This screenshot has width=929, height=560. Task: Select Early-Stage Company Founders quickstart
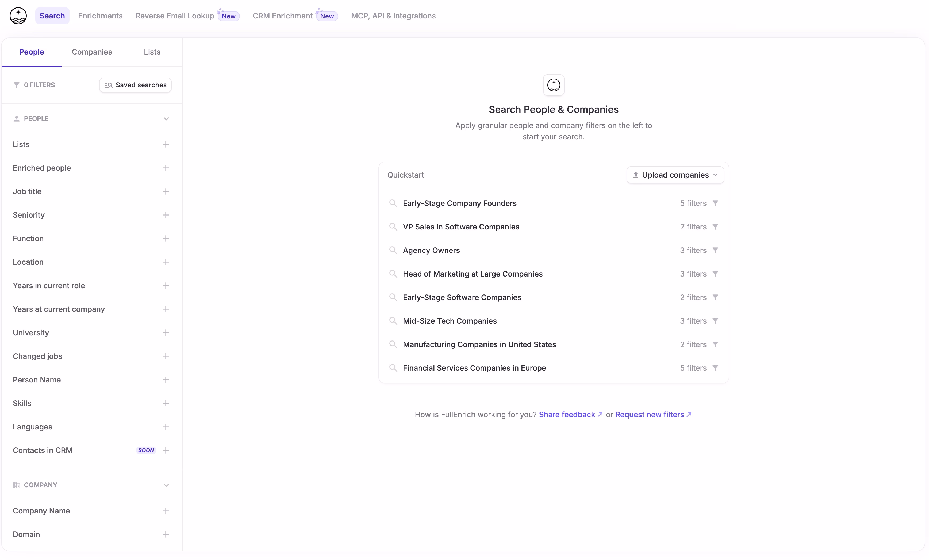tap(554, 203)
